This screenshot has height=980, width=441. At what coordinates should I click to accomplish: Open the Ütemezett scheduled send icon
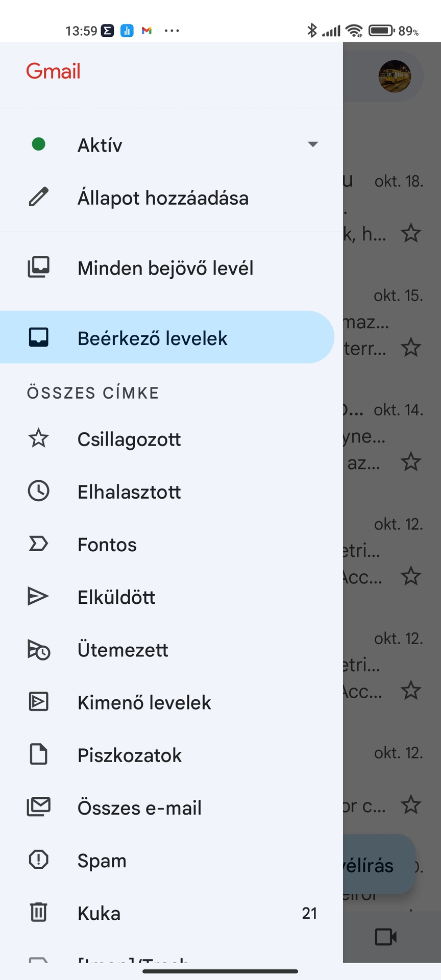(38, 649)
